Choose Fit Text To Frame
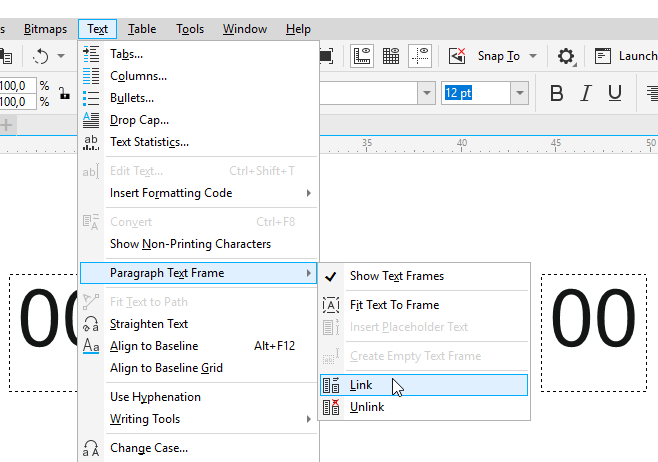 click(x=394, y=305)
